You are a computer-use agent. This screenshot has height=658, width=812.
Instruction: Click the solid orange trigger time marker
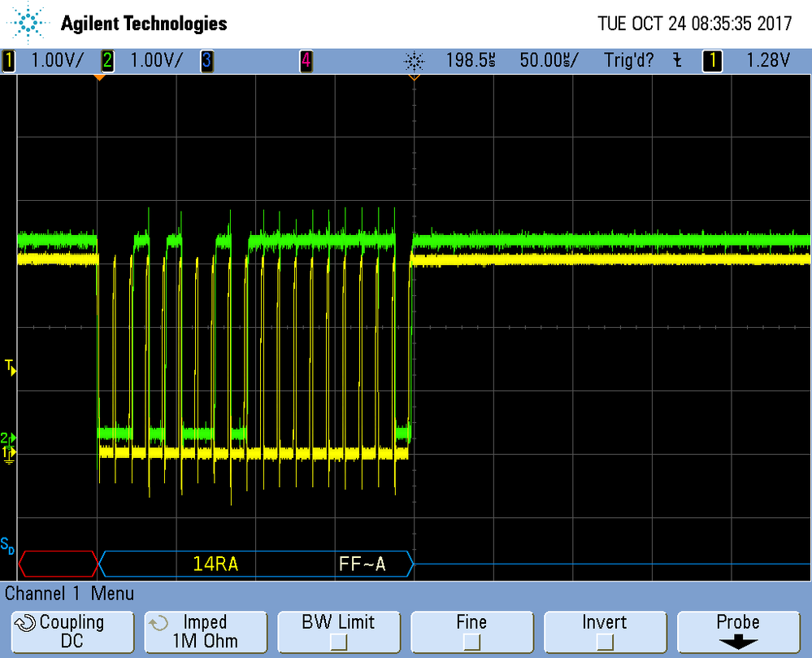(99, 78)
